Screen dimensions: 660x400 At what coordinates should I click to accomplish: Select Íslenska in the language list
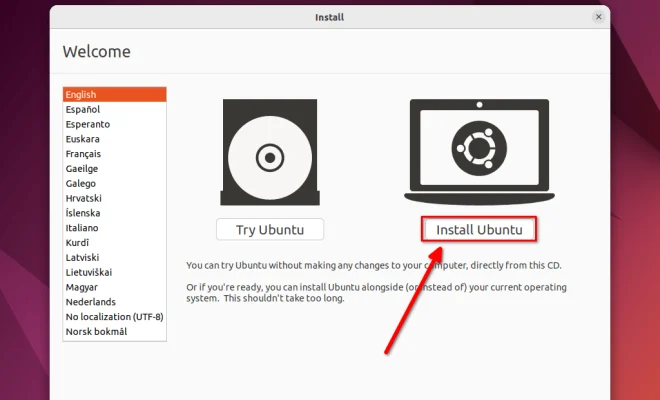click(x=114, y=213)
